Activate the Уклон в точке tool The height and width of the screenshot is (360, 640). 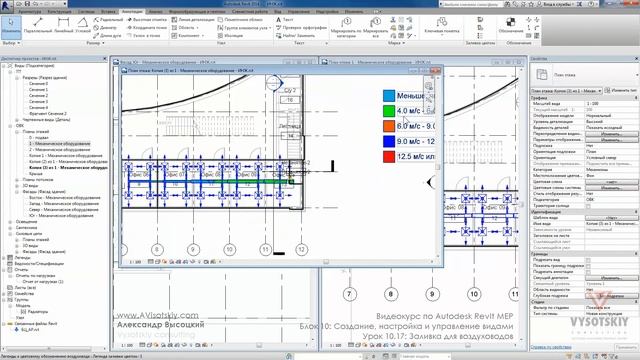coord(144,36)
